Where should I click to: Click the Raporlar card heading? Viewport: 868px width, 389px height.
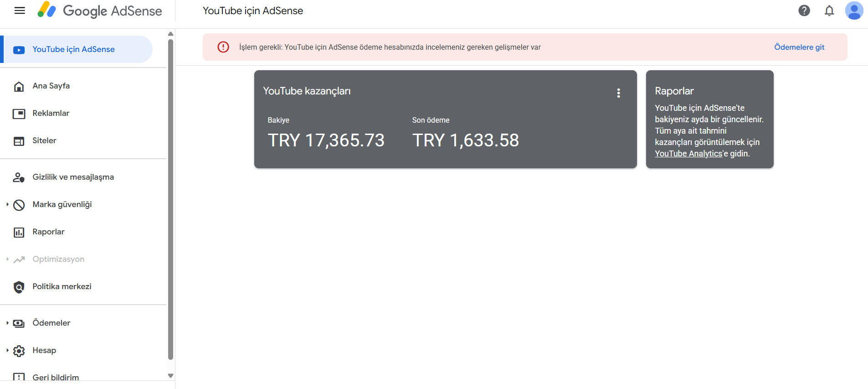(x=674, y=91)
